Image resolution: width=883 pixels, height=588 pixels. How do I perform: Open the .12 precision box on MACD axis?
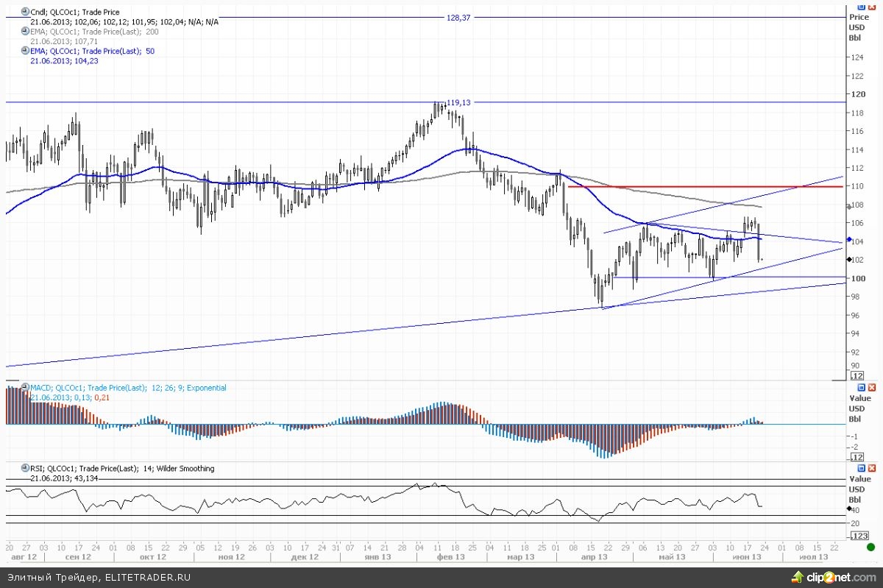coord(856,457)
